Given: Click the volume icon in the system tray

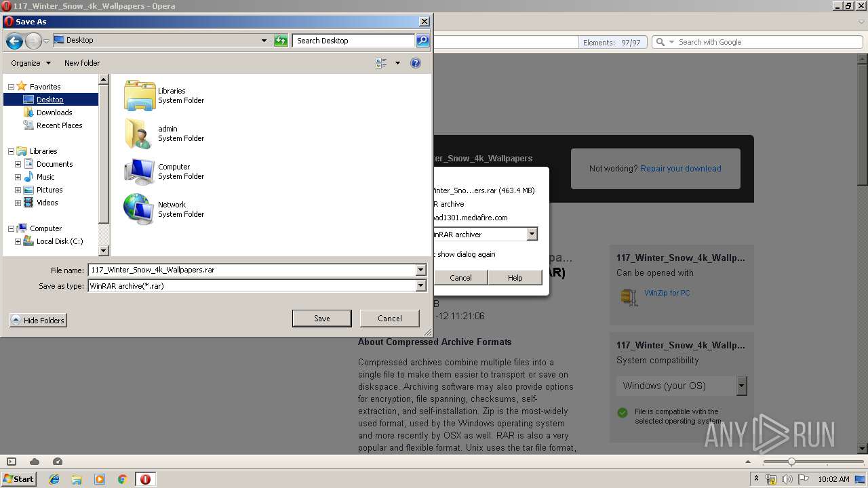Looking at the screenshot, I should [787, 479].
